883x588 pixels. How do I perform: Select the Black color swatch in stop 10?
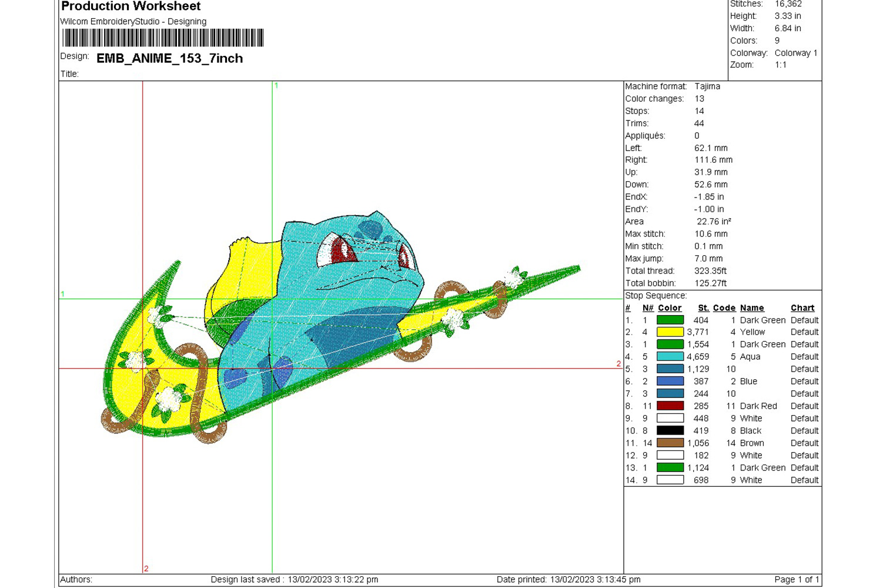[x=670, y=430]
